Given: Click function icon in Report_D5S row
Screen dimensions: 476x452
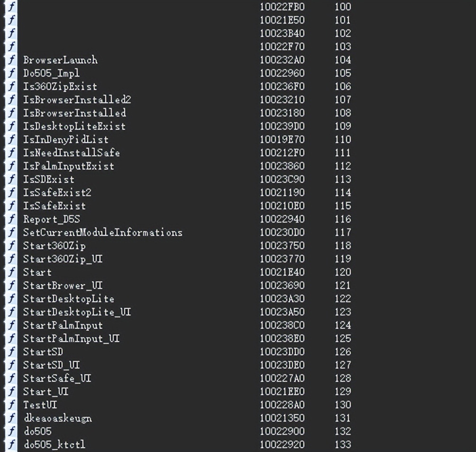Looking at the screenshot, I should pos(11,219).
